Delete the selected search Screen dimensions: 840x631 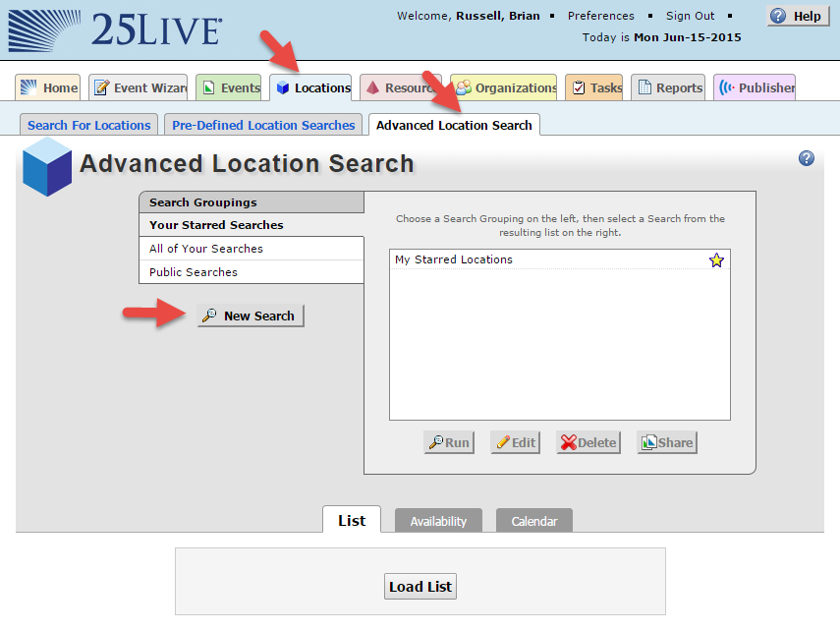pos(588,443)
